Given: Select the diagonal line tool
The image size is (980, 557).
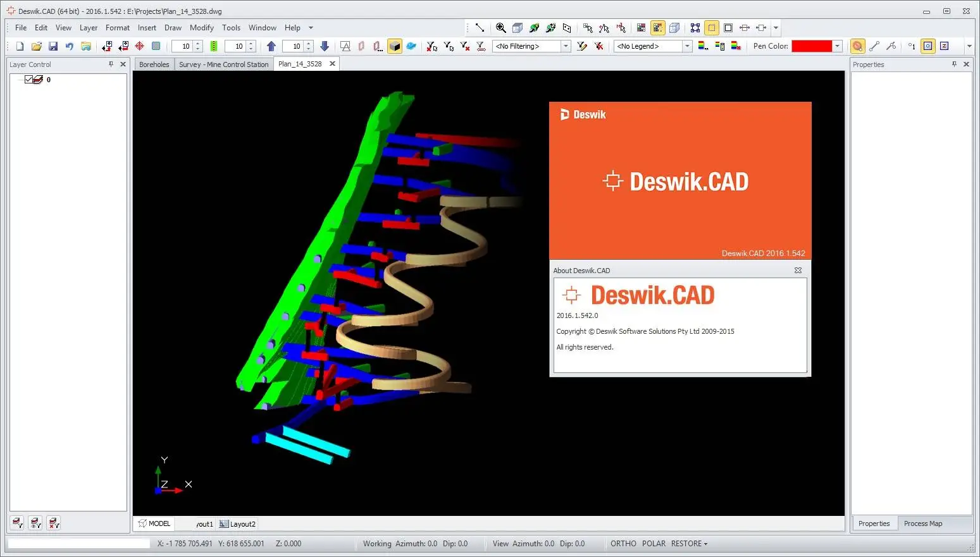Looking at the screenshot, I should [x=480, y=28].
